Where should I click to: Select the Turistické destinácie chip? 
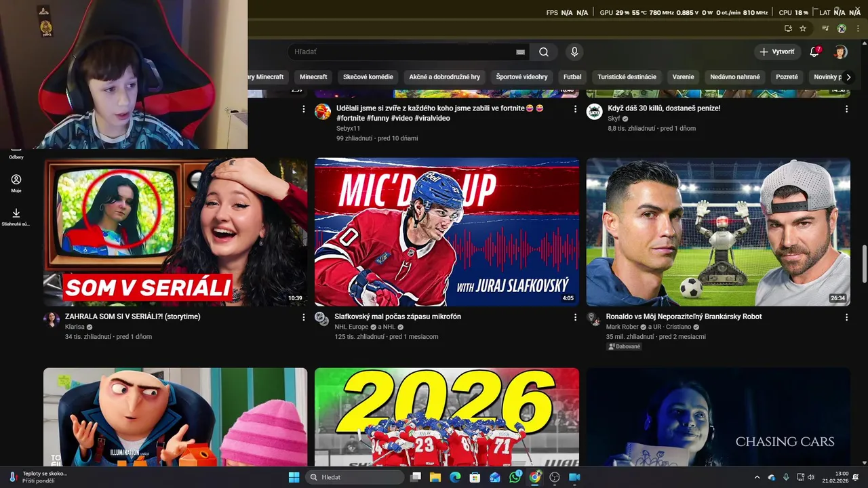[627, 77]
